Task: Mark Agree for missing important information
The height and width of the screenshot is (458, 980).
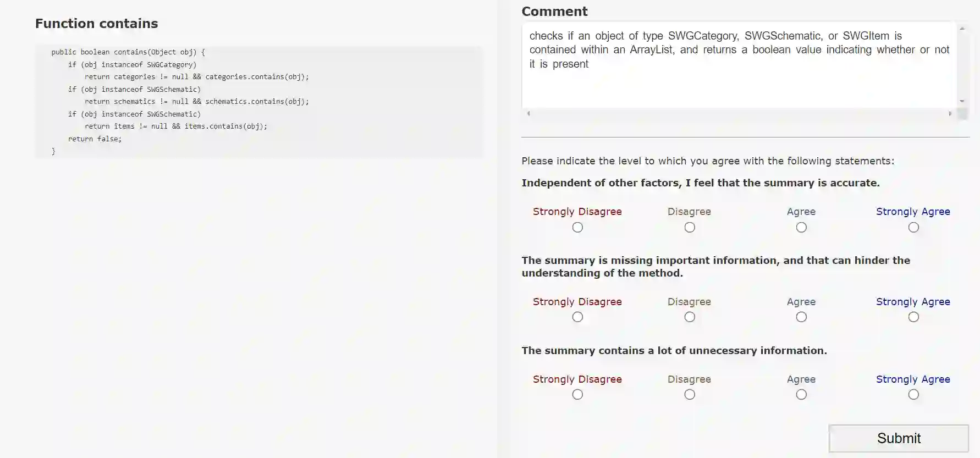Action: click(801, 317)
